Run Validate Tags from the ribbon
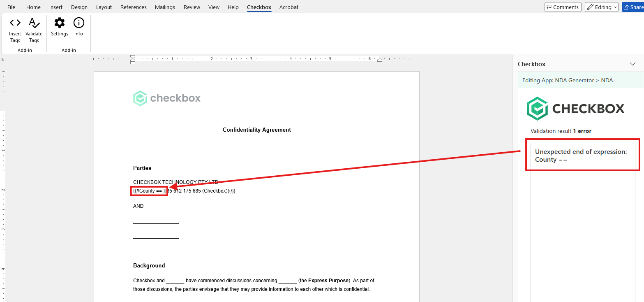The width and height of the screenshot is (644, 302). pyautogui.click(x=34, y=30)
